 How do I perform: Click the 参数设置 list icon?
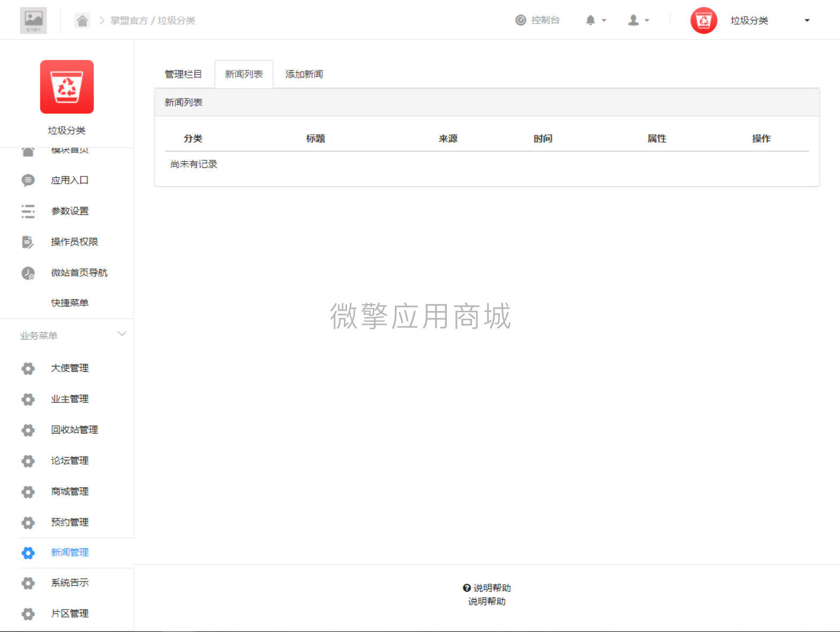tap(28, 211)
